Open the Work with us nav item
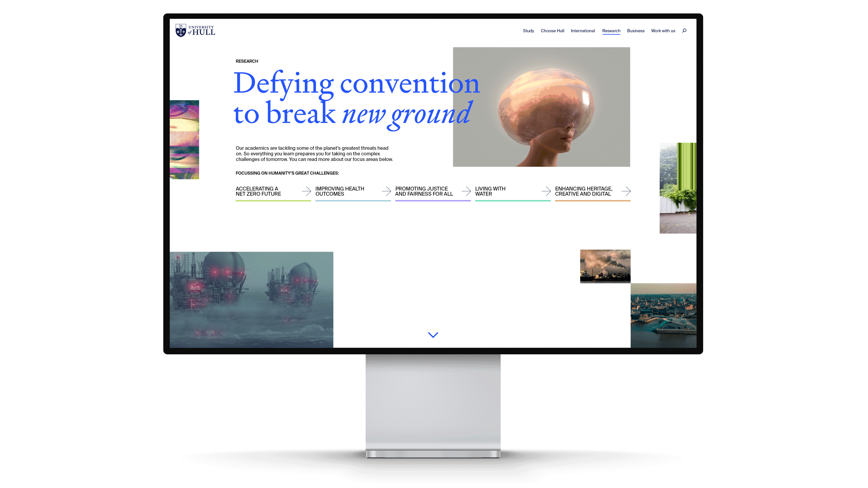The height and width of the screenshot is (488, 868). [x=663, y=31]
